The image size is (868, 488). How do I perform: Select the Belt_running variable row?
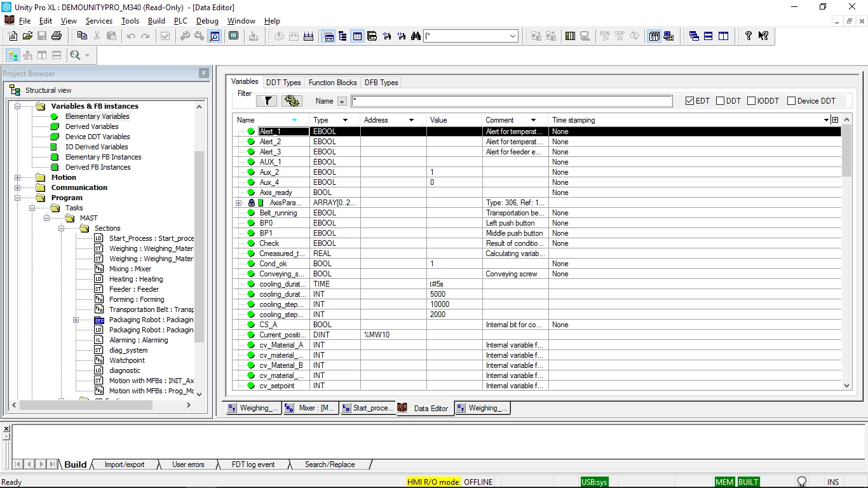pos(537,213)
